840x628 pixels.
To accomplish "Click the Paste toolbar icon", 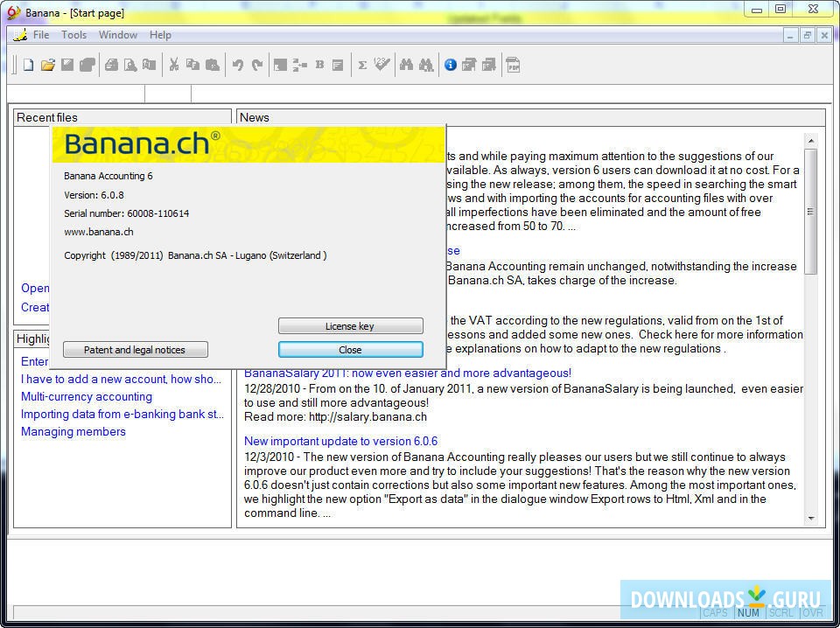I will coord(213,66).
